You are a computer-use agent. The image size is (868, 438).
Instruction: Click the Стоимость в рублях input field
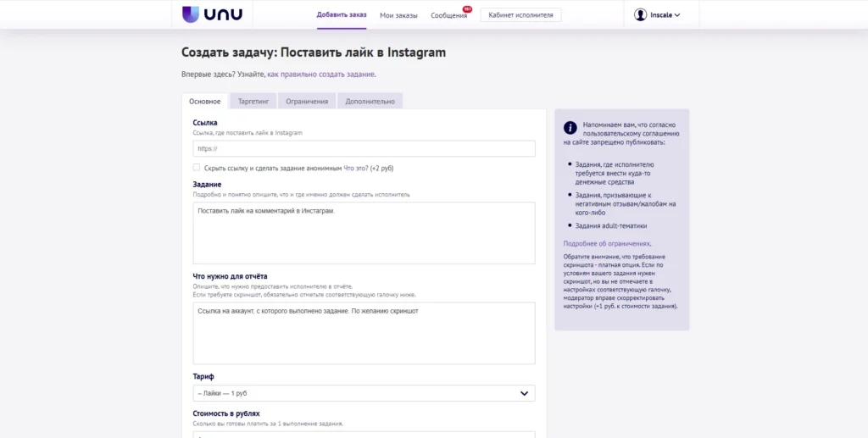pos(364,435)
